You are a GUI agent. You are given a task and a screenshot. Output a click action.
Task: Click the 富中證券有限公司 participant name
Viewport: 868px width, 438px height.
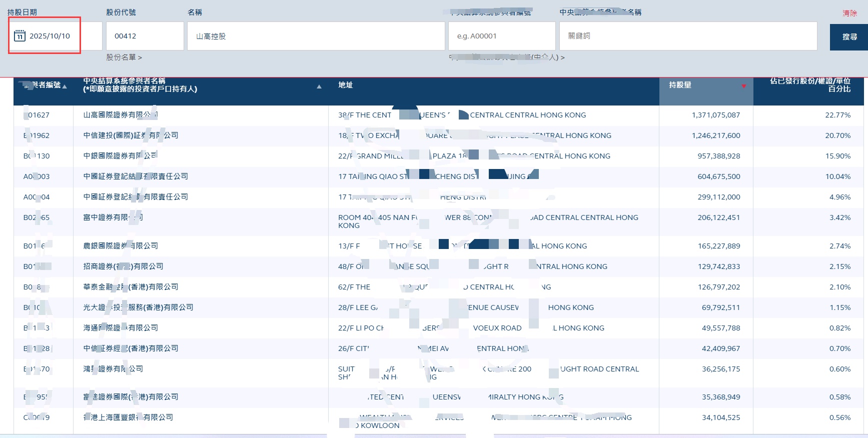[x=113, y=217]
